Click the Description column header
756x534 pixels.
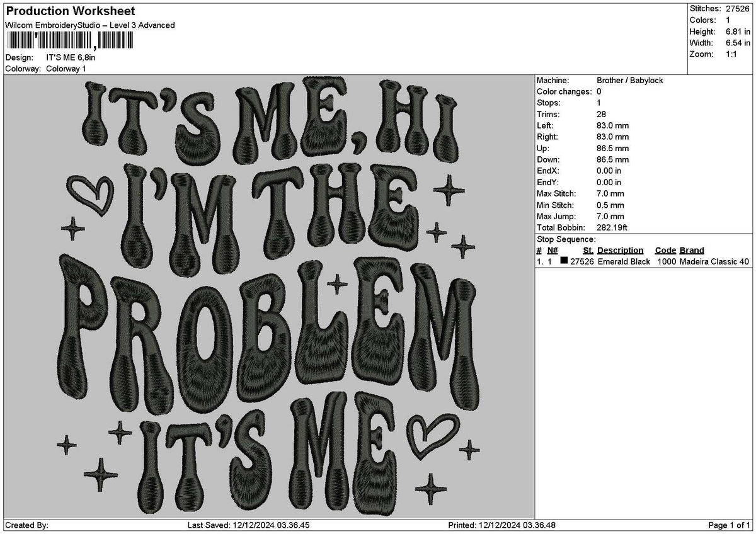pyautogui.click(x=621, y=251)
